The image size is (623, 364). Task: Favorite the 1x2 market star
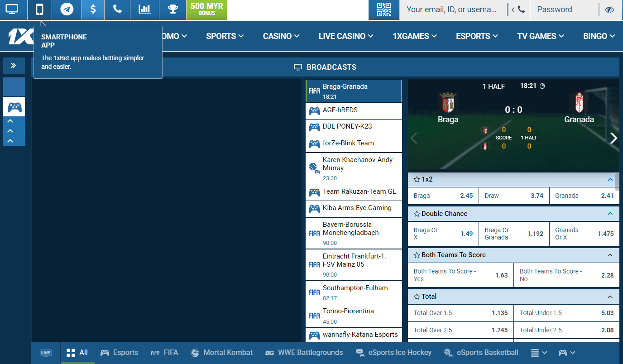pos(417,180)
